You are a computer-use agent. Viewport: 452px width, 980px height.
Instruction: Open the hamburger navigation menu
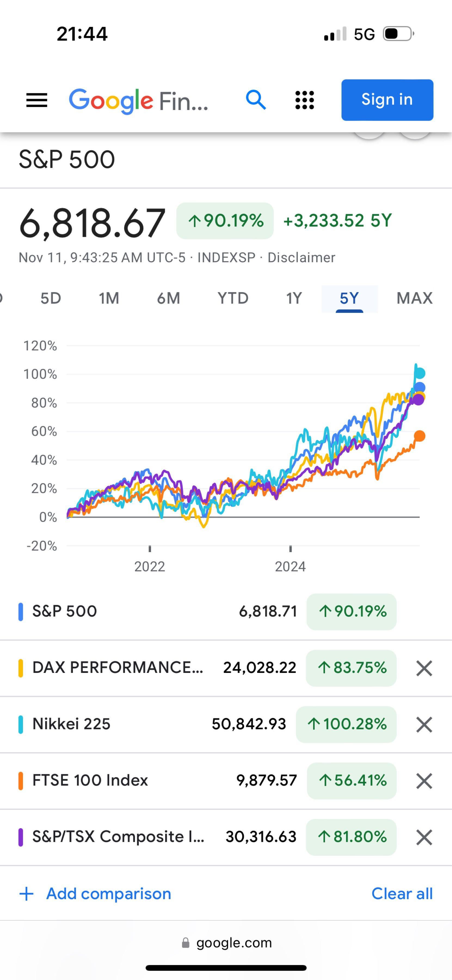tap(36, 100)
